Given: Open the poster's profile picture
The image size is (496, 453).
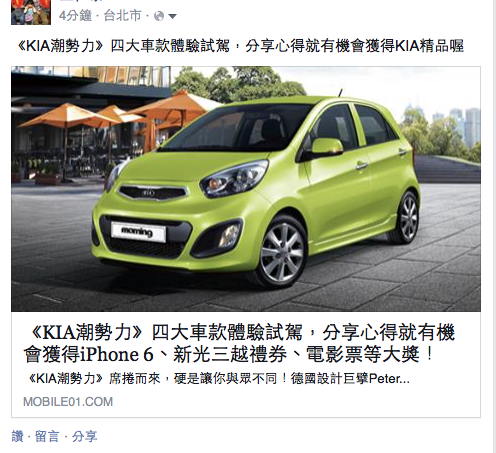Looking at the screenshot, I should pos(31,12).
